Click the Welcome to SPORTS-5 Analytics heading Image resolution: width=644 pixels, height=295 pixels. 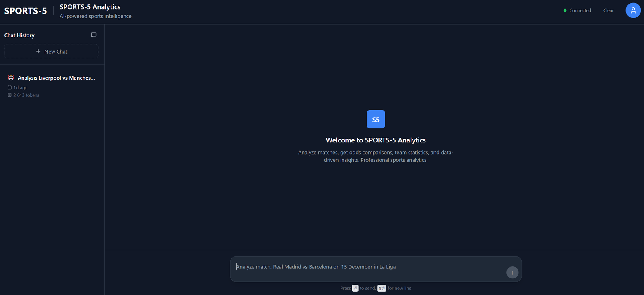click(376, 140)
